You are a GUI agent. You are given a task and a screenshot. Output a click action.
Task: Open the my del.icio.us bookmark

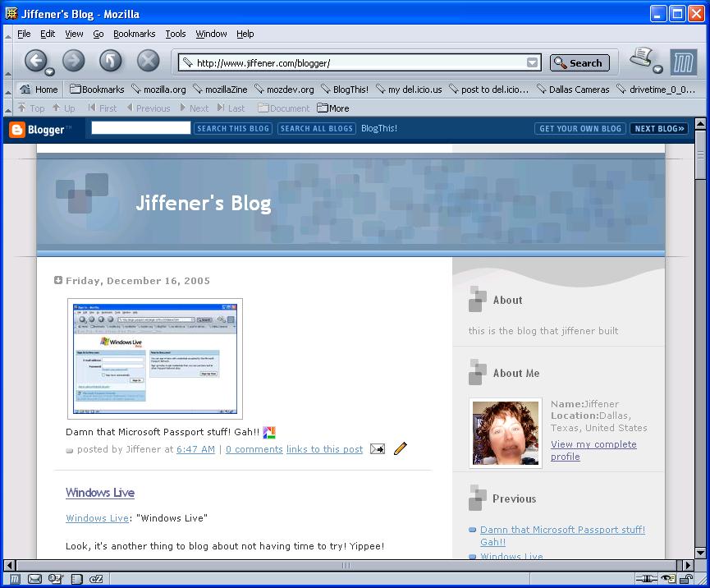[x=409, y=90]
